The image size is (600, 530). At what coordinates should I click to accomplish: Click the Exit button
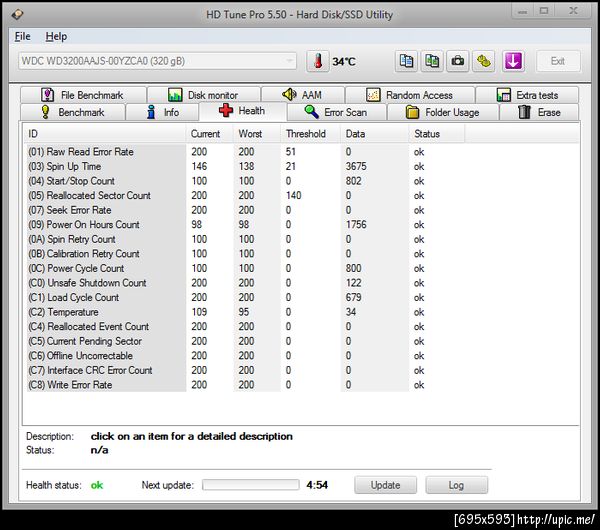tap(558, 61)
